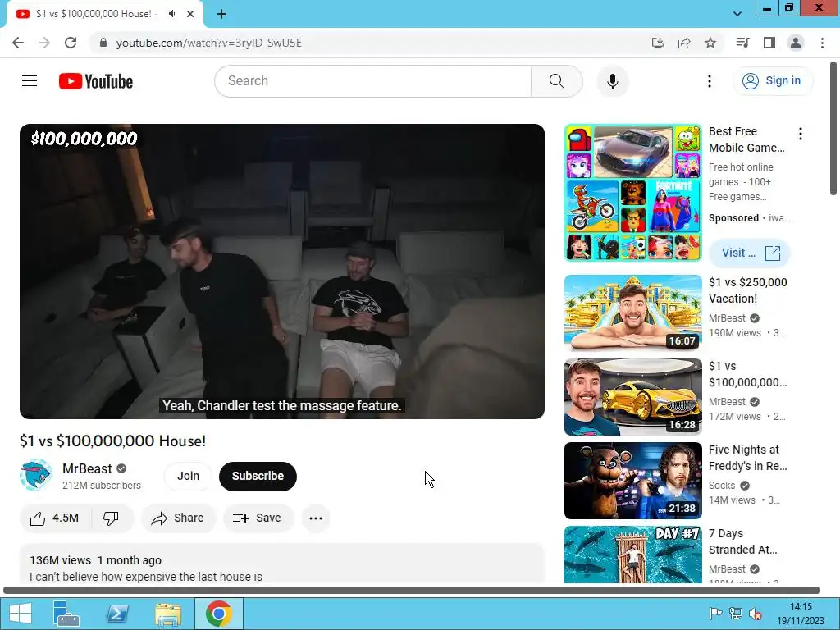Open the Best Free Mobile Game ad title
Screen dimensions: 840x630
tap(746, 139)
